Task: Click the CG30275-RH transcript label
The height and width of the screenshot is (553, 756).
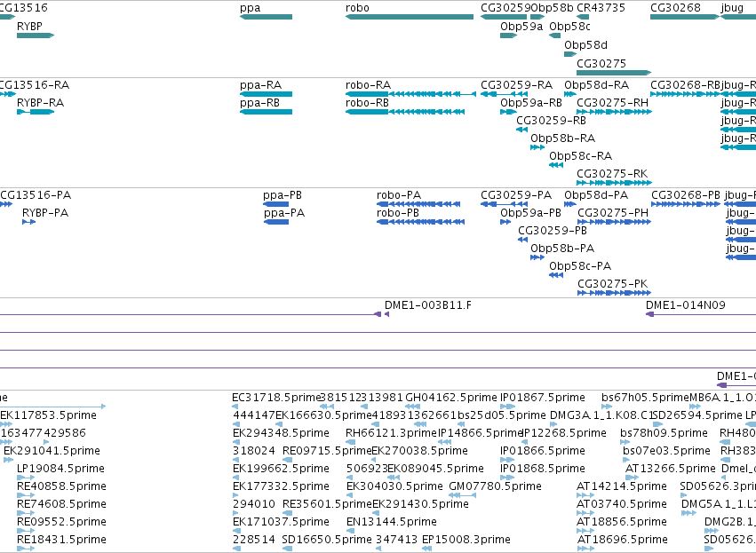Action: point(613,103)
